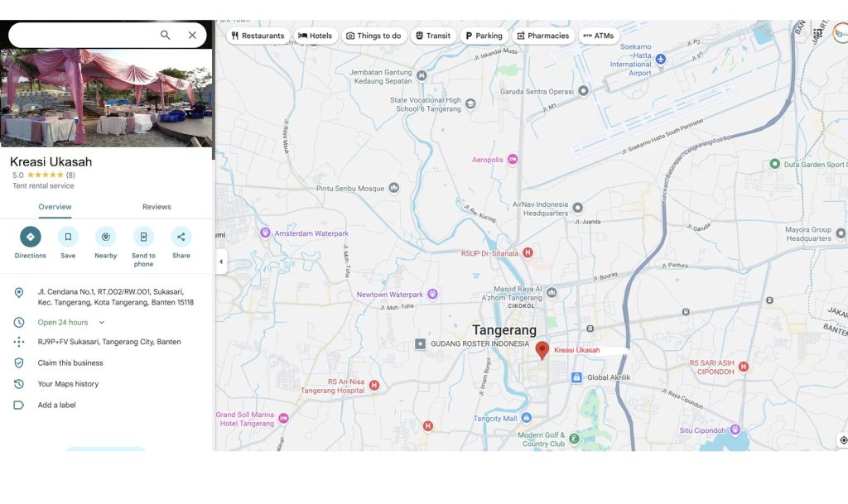
Task: Switch to the Reviews tab
Action: (x=157, y=207)
